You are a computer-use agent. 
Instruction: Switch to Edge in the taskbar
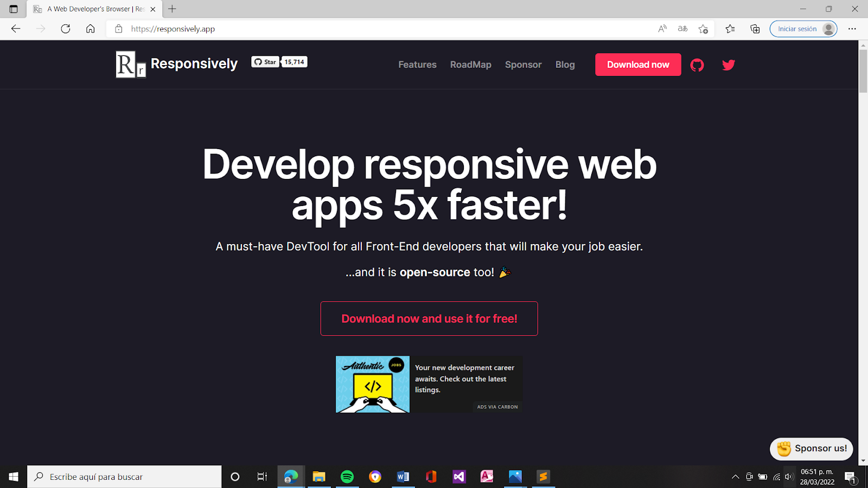[x=291, y=477]
